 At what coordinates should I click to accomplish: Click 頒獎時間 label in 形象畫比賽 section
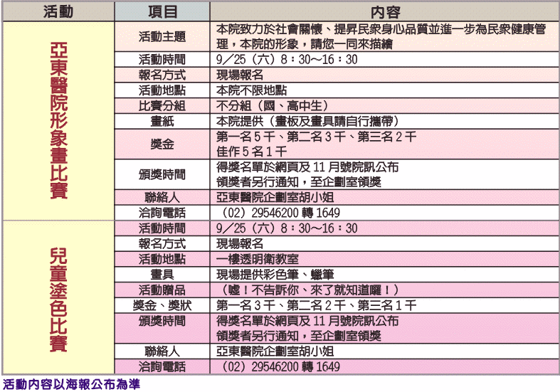tap(162, 174)
